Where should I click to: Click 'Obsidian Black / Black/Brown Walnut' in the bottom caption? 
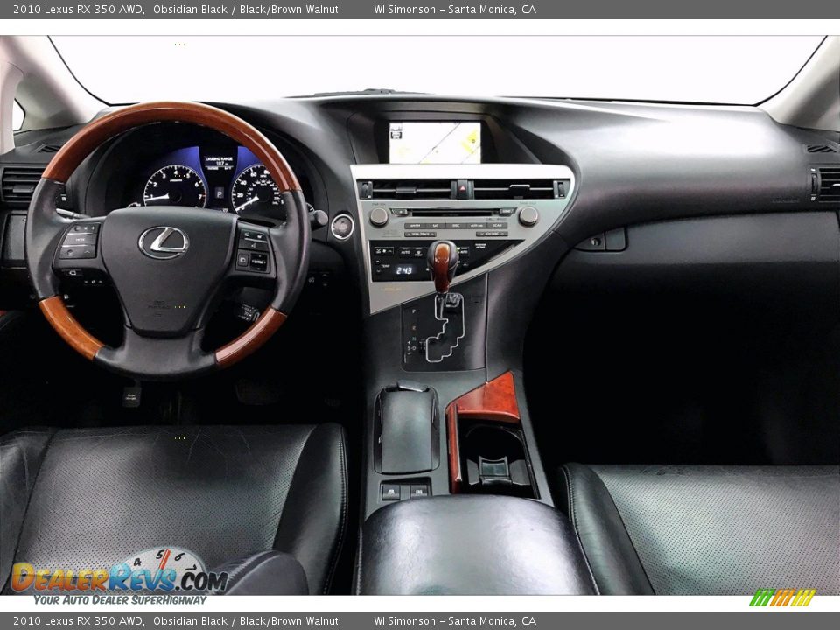click(x=245, y=621)
